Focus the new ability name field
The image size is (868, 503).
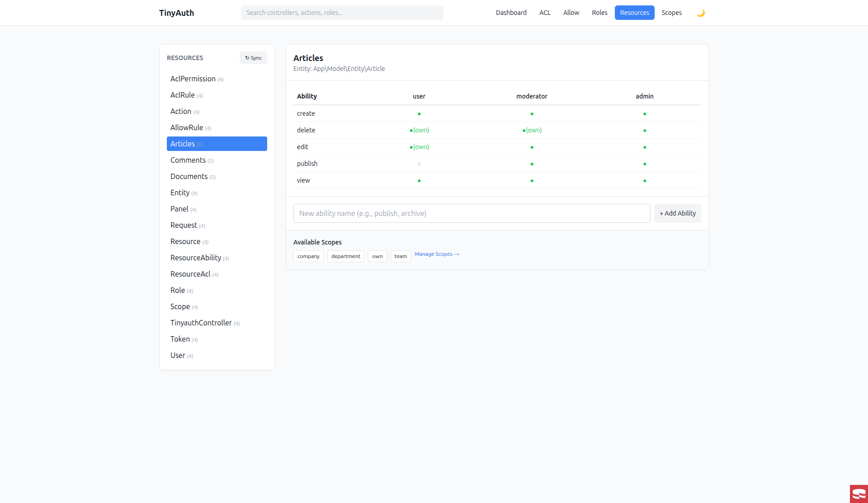click(x=472, y=213)
